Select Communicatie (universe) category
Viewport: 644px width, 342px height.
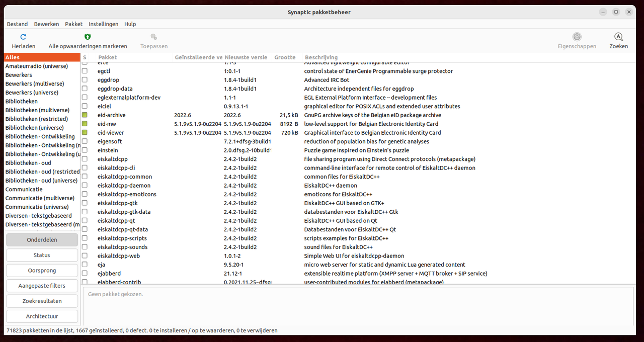pos(42,207)
